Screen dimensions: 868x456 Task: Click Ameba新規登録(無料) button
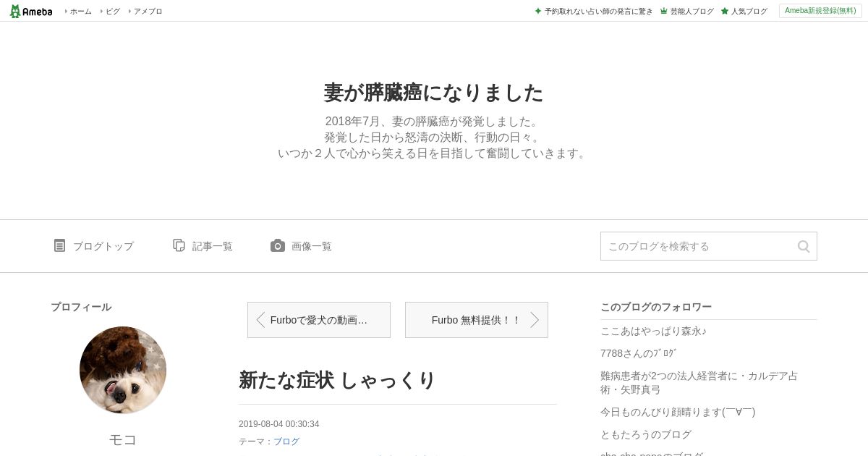(x=820, y=11)
